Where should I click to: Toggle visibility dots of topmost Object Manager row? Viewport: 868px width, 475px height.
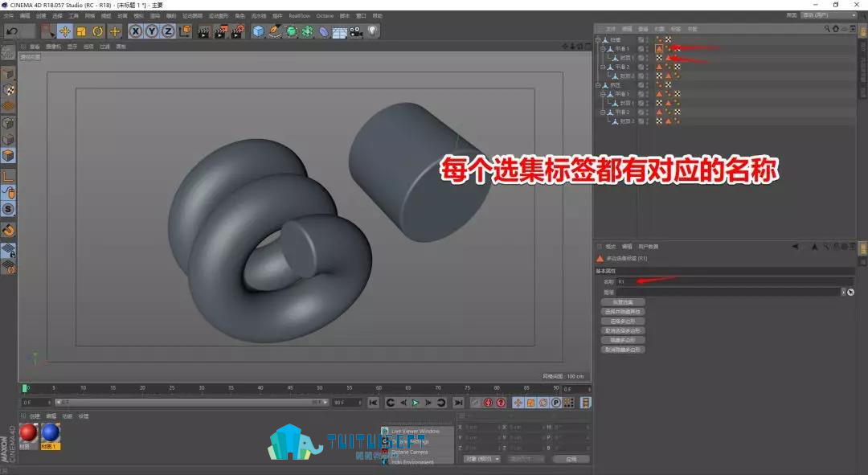tap(646, 40)
